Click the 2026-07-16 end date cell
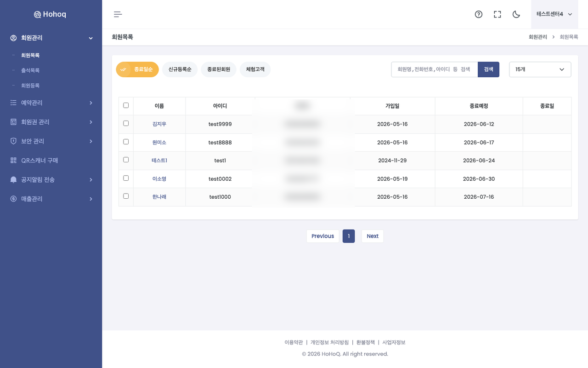 (479, 197)
